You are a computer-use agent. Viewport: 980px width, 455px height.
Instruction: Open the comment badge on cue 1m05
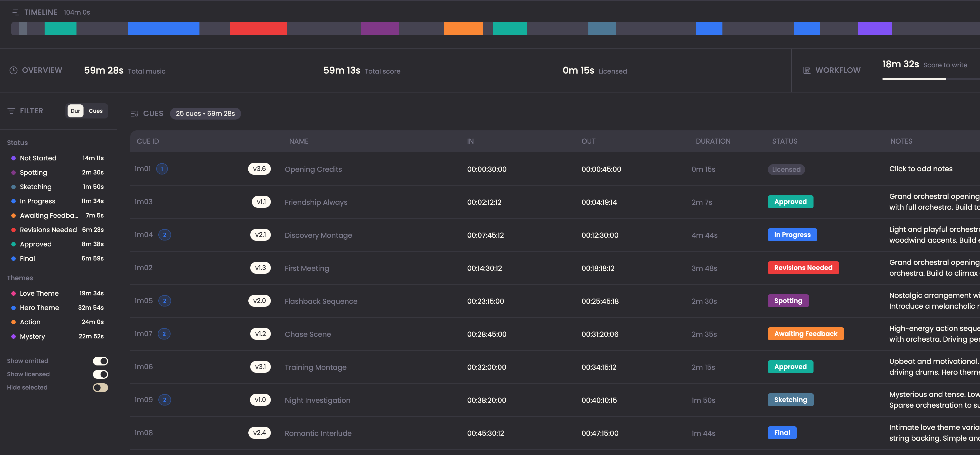(x=164, y=301)
